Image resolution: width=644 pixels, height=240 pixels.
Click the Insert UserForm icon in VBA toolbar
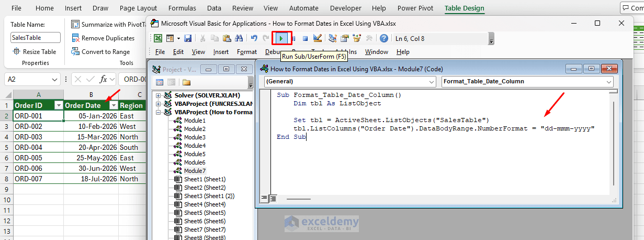(x=170, y=38)
